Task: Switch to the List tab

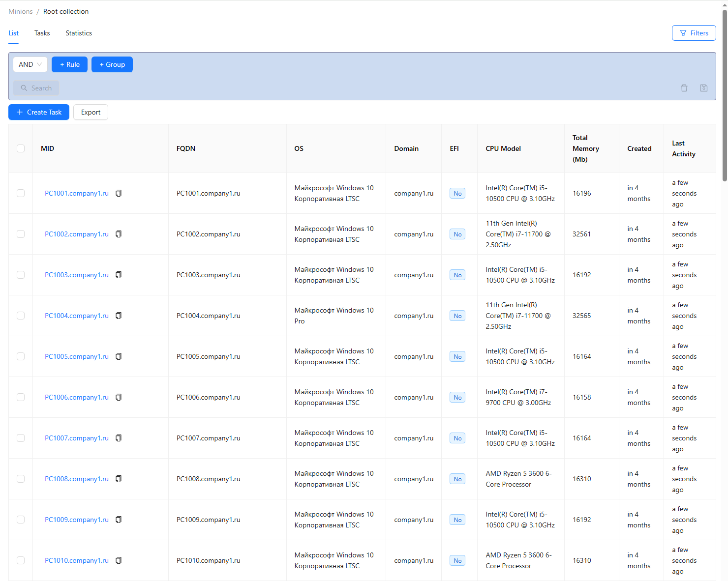Action: click(13, 33)
